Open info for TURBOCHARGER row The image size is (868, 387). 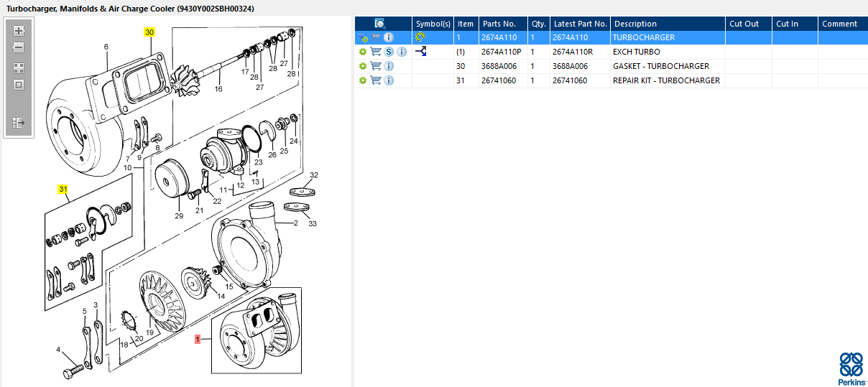pyautogui.click(x=389, y=37)
